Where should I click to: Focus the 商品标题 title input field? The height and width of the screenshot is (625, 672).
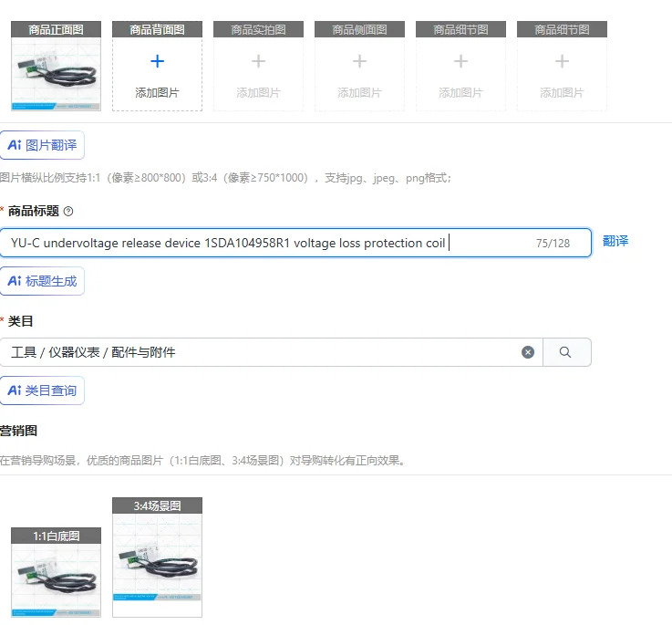[x=295, y=243]
